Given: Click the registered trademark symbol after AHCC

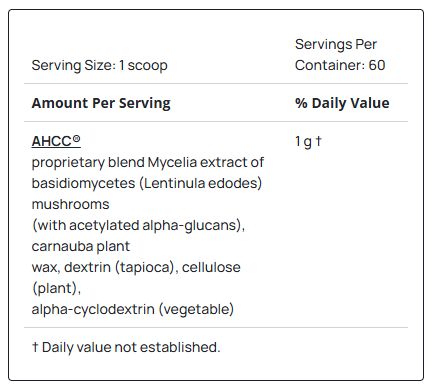Looking at the screenshot, I should click(76, 139).
